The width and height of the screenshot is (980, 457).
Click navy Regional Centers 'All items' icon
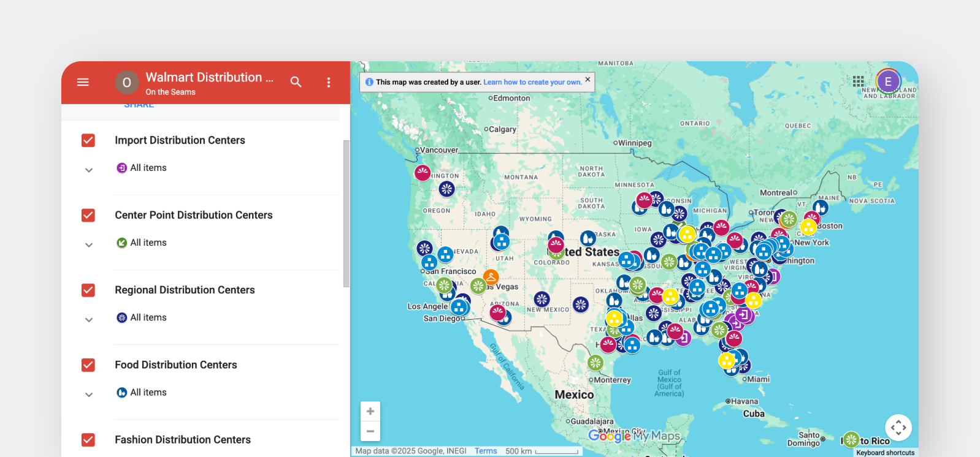[122, 317]
